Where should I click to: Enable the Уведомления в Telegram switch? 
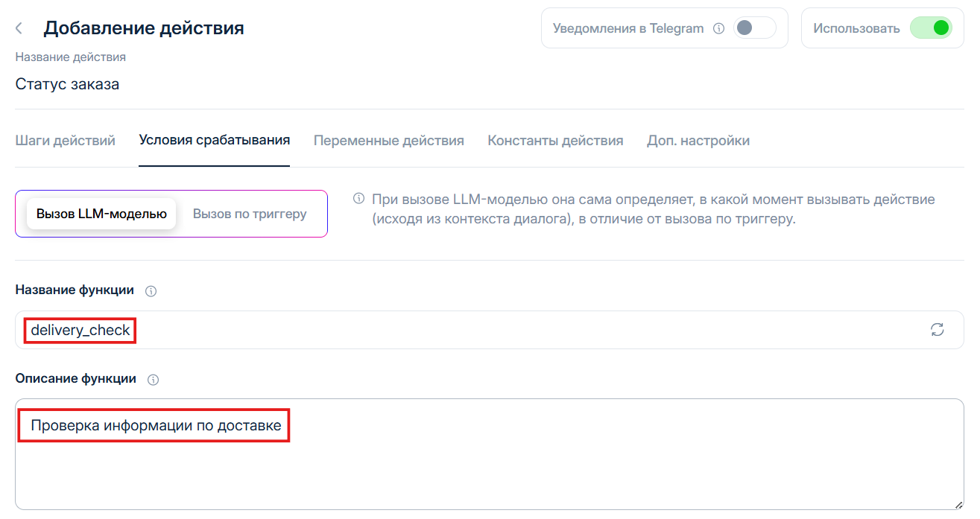[x=753, y=28]
